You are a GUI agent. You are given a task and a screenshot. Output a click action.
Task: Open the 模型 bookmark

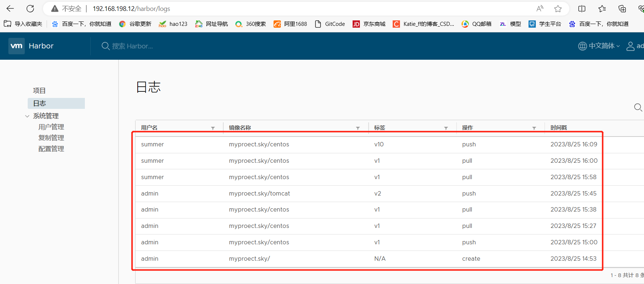[x=510, y=24]
